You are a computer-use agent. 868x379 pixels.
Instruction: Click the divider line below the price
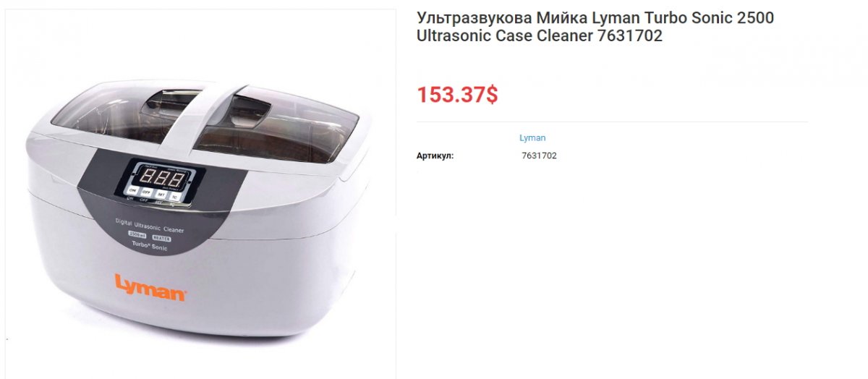612,122
